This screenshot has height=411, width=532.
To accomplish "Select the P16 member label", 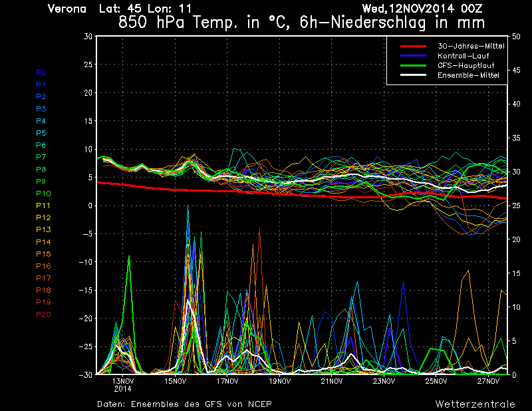I will 43,266.
